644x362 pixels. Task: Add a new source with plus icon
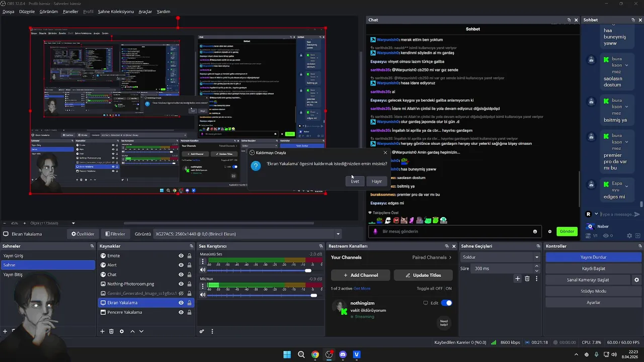[x=102, y=331]
